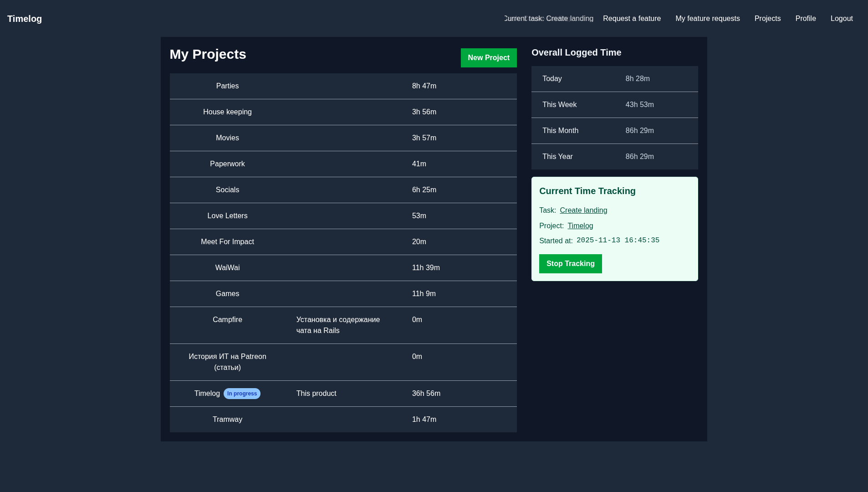
Task: Open the Timelog project link in tracking panel
Action: pos(580,225)
